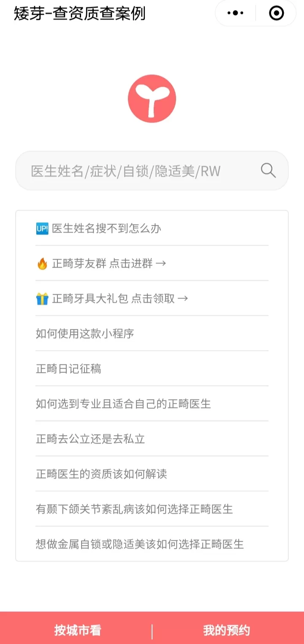Screen dimensions: 304x644
Task: Click the gift box emoji icon
Action: pos(42,299)
